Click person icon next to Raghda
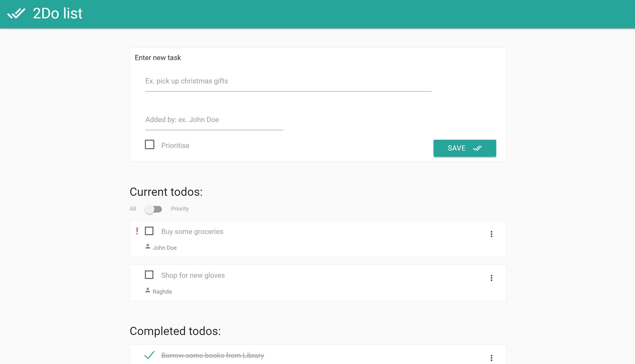The height and width of the screenshot is (364, 635). pos(147,290)
